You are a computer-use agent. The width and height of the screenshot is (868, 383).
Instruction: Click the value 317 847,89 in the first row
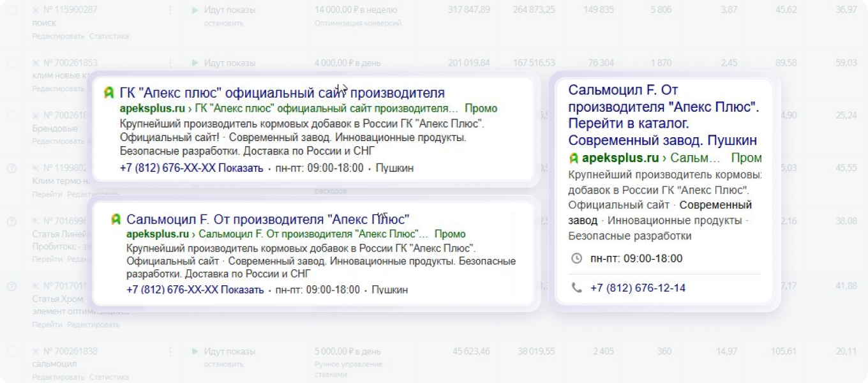point(469,10)
